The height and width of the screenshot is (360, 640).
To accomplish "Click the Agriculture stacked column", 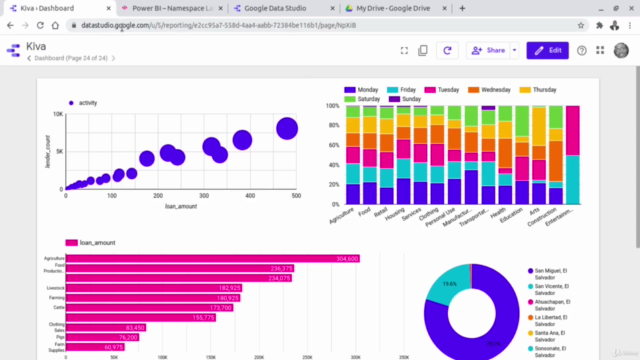I will click(353, 155).
